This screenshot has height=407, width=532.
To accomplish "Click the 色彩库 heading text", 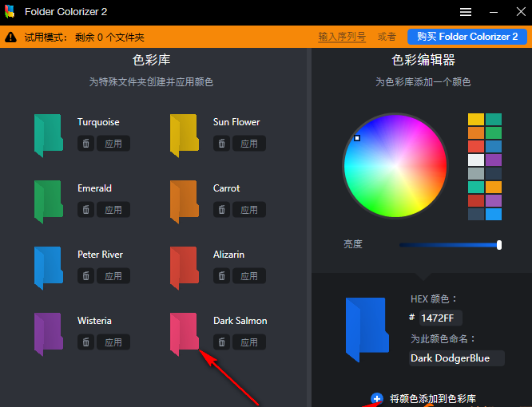I will tap(151, 60).
